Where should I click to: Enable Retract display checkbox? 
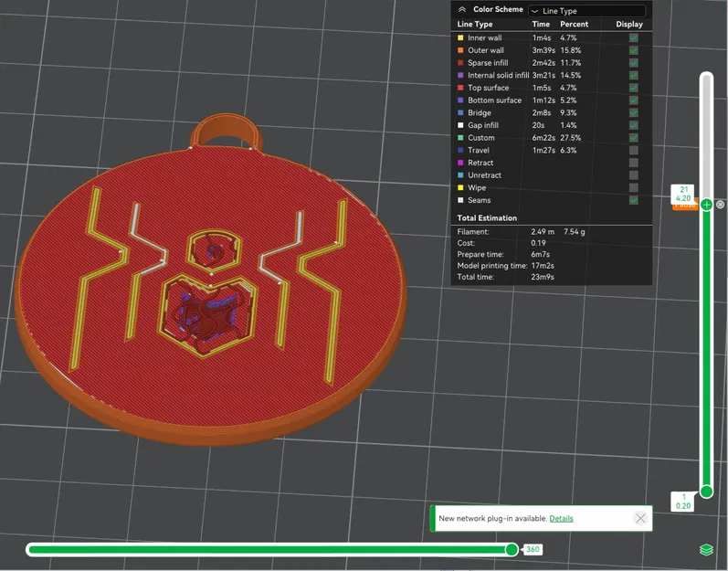(633, 163)
